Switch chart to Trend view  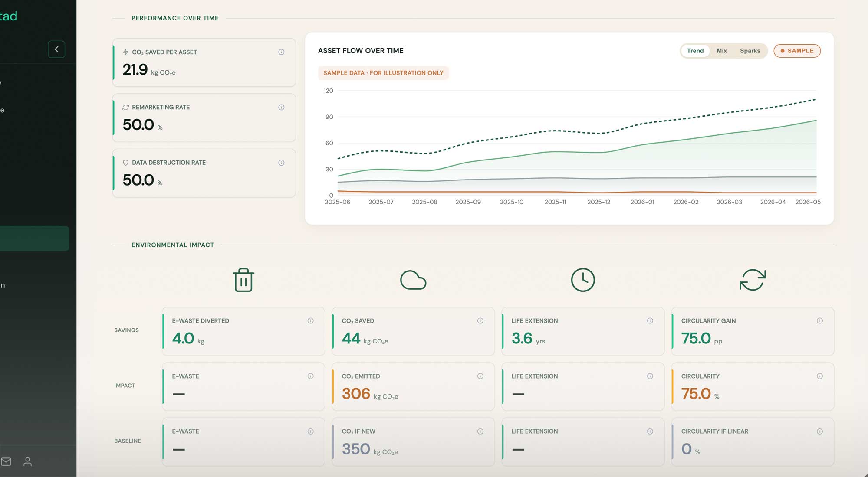(695, 51)
